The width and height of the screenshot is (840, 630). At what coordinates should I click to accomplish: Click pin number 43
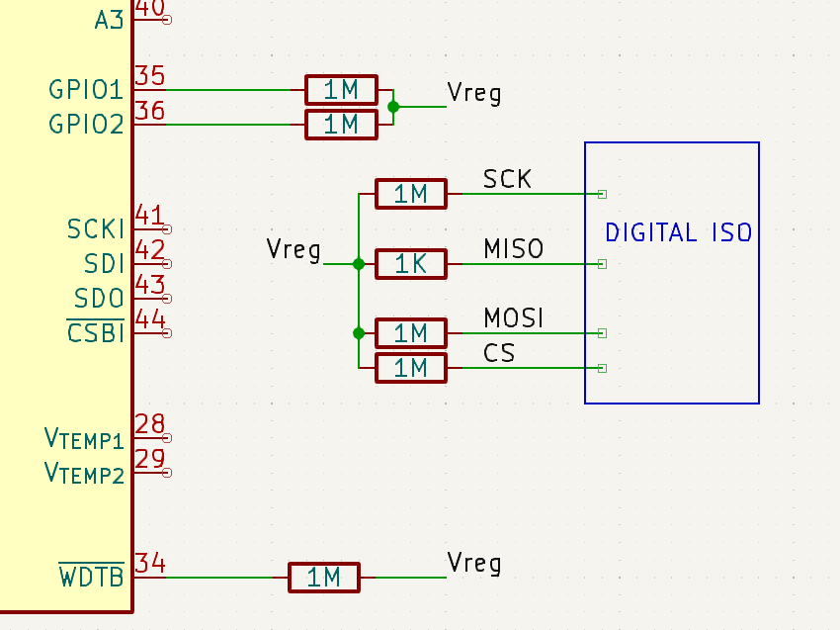coord(150,285)
